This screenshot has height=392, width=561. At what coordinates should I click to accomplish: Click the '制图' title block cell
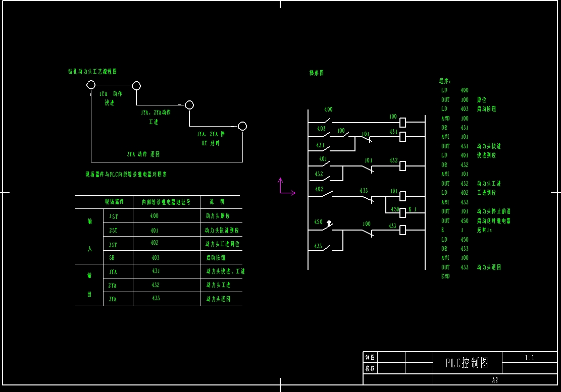click(370, 357)
